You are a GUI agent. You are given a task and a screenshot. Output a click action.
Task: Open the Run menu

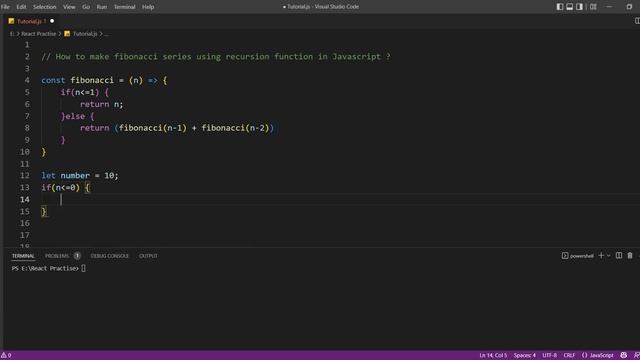[x=102, y=7]
